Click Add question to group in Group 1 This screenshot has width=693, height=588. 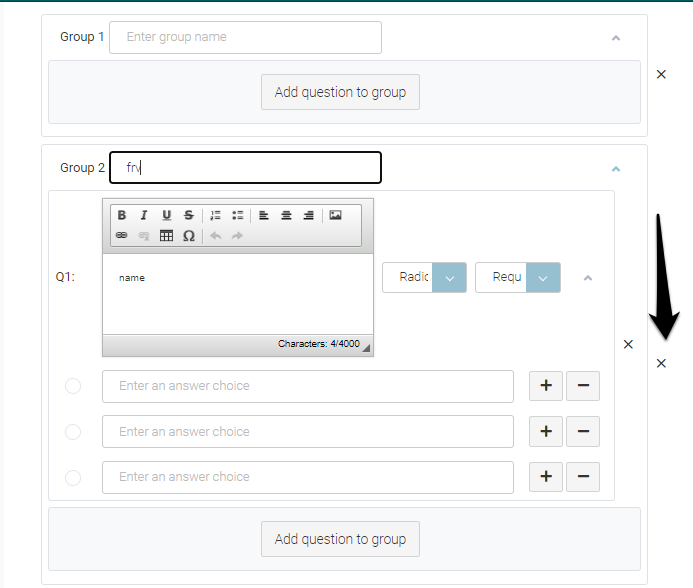(x=340, y=92)
